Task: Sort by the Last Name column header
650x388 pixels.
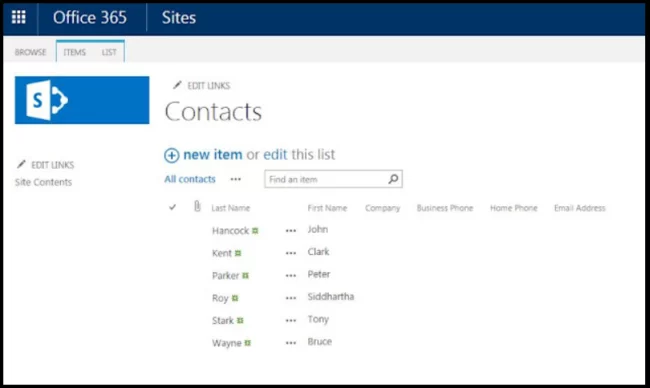Action: [231, 208]
